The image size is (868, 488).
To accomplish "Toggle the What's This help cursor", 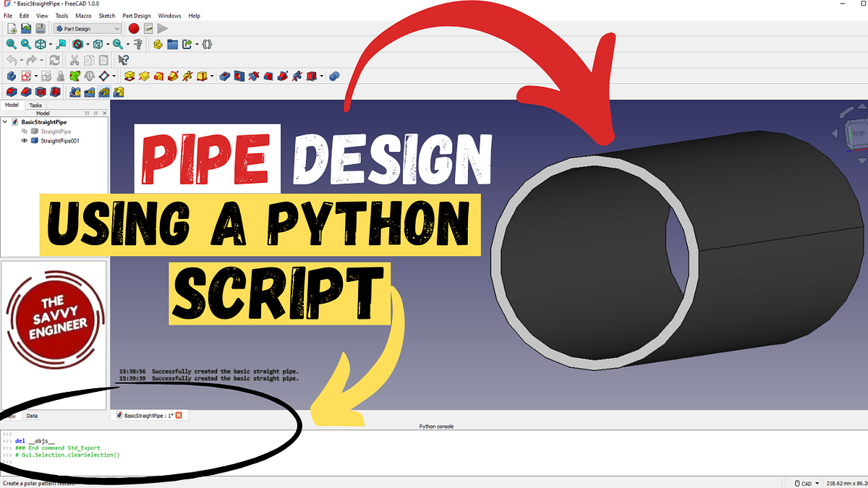I will pos(123,60).
